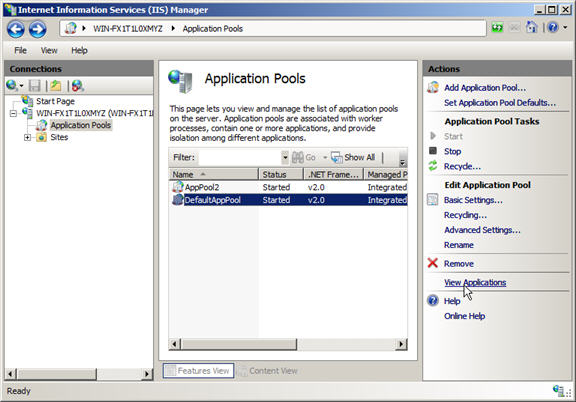Click the Rename action link

click(x=458, y=245)
